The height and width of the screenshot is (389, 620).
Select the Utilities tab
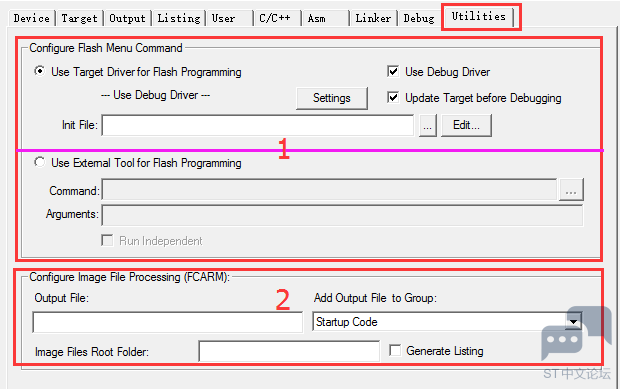coord(479,17)
